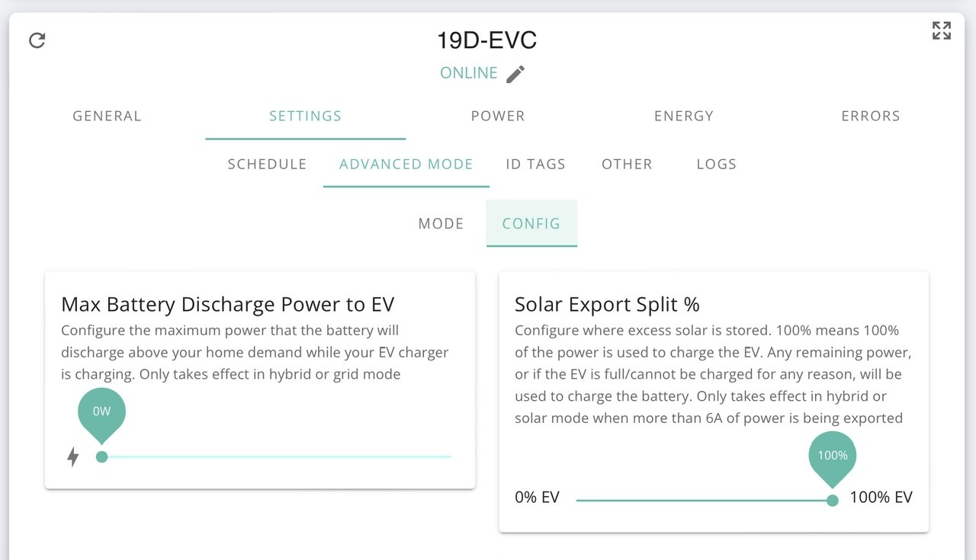Viewport: 976px width, 560px height.
Task: Switch to the POWER tab
Action: (x=498, y=116)
